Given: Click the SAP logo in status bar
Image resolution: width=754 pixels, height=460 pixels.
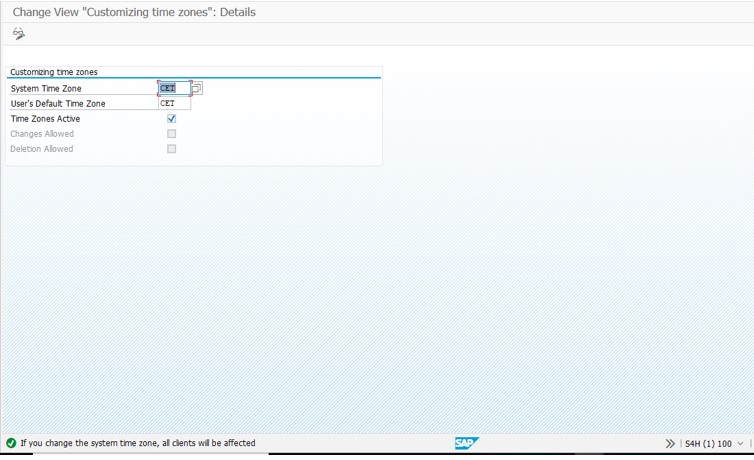Looking at the screenshot, I should tap(466, 443).
